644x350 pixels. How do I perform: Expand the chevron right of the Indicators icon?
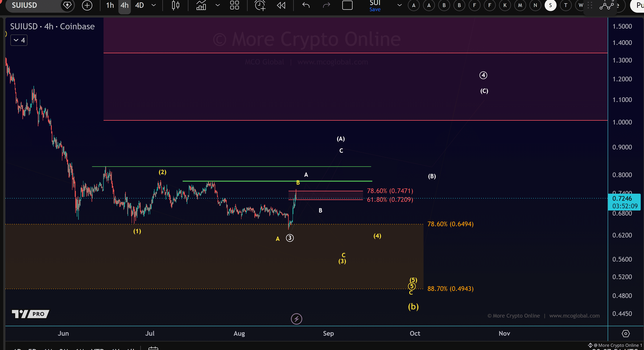(218, 5)
